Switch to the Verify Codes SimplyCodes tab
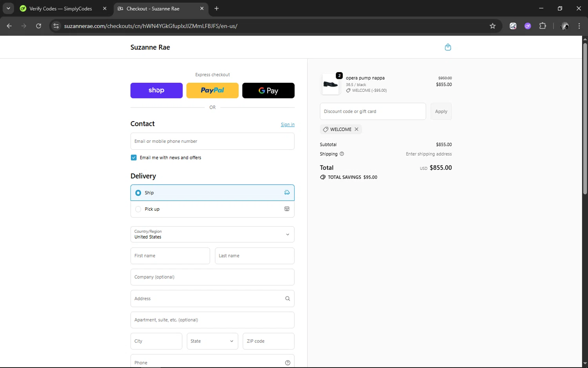Image resolution: width=588 pixels, height=368 pixels. point(61,8)
